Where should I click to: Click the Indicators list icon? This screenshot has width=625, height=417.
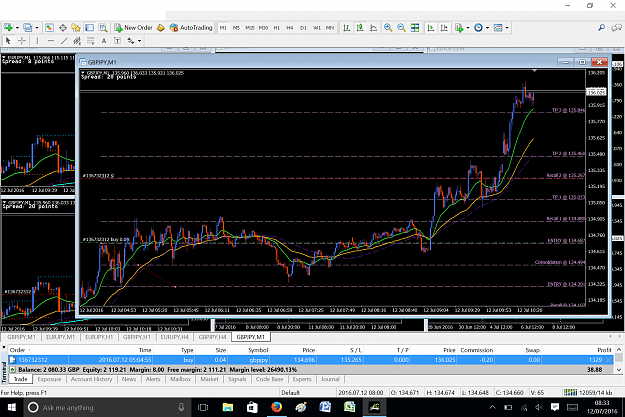click(459, 28)
